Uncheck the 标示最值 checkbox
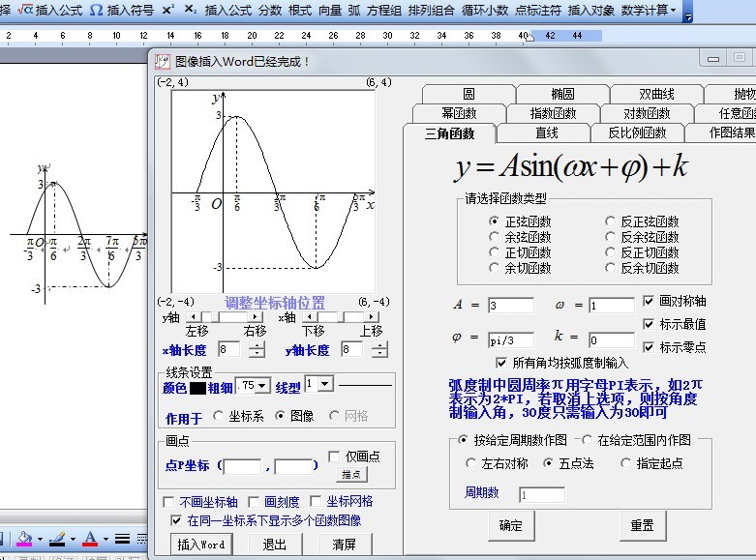The image size is (756, 560). click(x=649, y=324)
